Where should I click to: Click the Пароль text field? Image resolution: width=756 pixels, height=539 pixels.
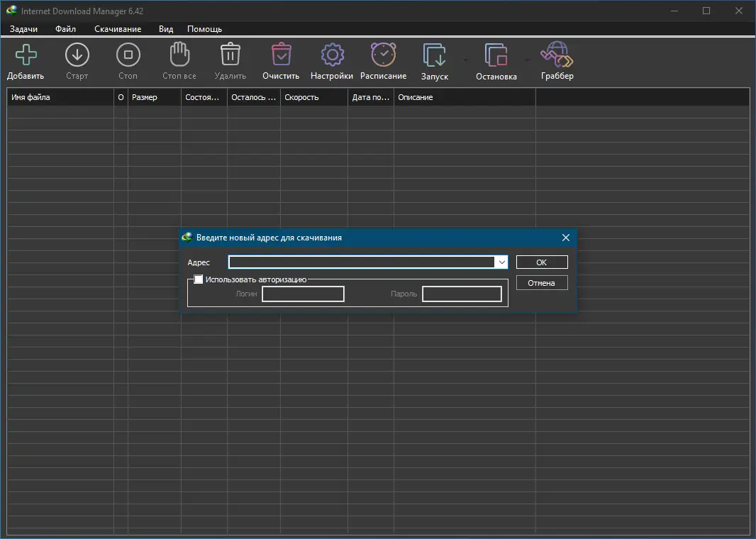point(462,294)
